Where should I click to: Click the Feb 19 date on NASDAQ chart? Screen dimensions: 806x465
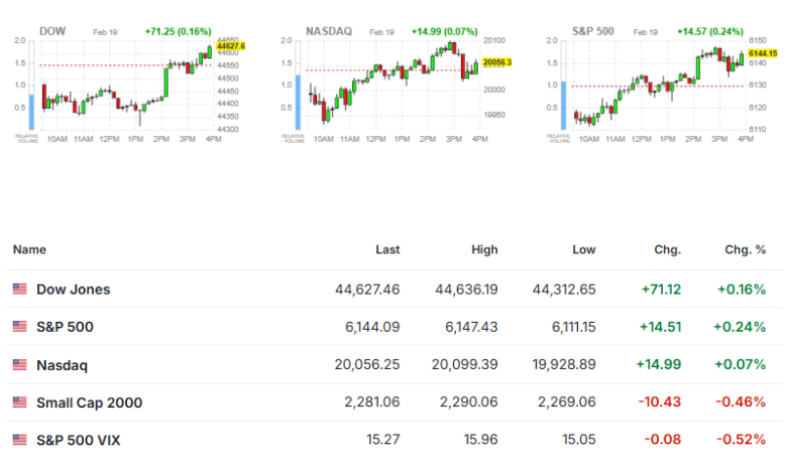(x=381, y=32)
